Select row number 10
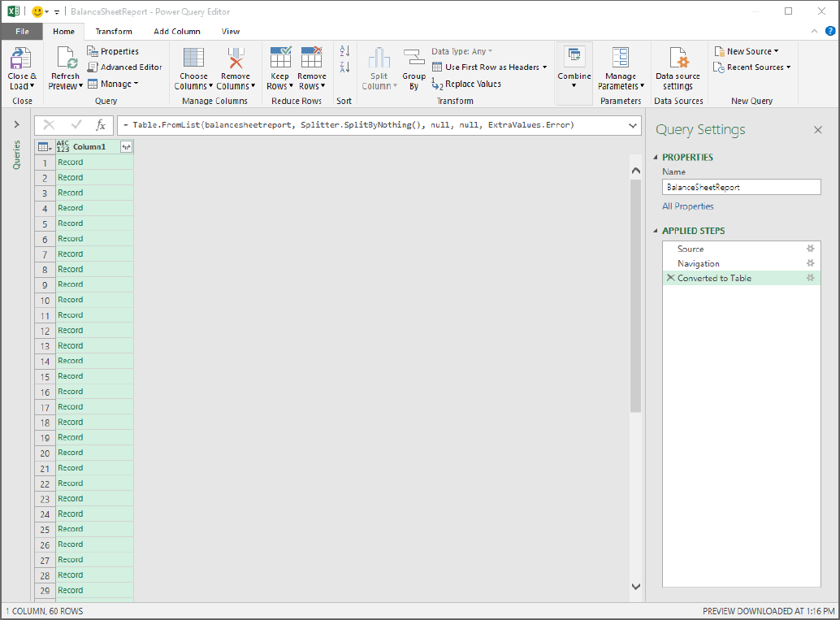 pyautogui.click(x=45, y=300)
